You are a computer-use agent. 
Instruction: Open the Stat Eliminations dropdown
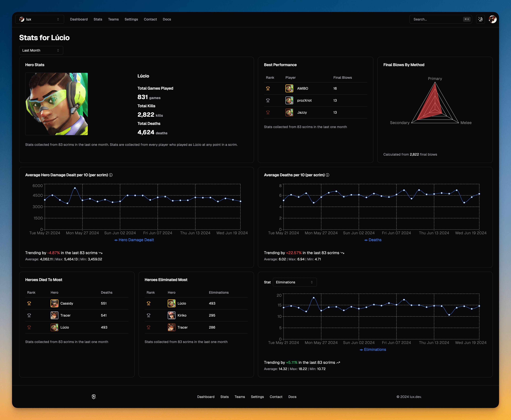click(295, 282)
